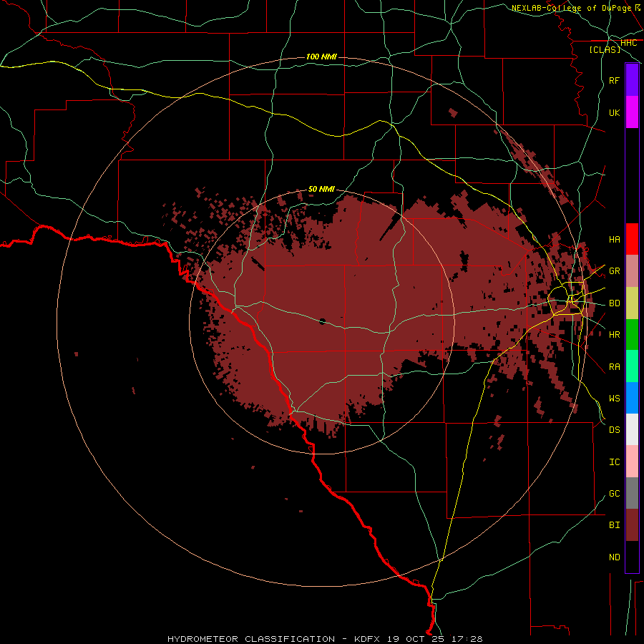Click the GR legend label
Image resolution: width=644 pixels, height=644 pixels.
pyautogui.click(x=615, y=271)
